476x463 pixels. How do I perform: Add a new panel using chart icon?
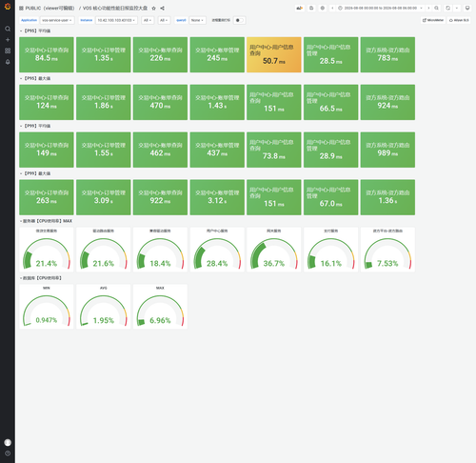tap(299, 8)
